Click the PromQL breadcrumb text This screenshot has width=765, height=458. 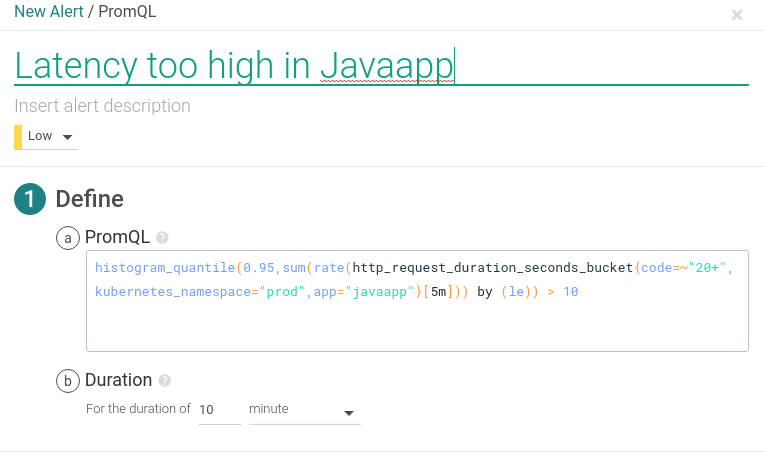point(127,11)
